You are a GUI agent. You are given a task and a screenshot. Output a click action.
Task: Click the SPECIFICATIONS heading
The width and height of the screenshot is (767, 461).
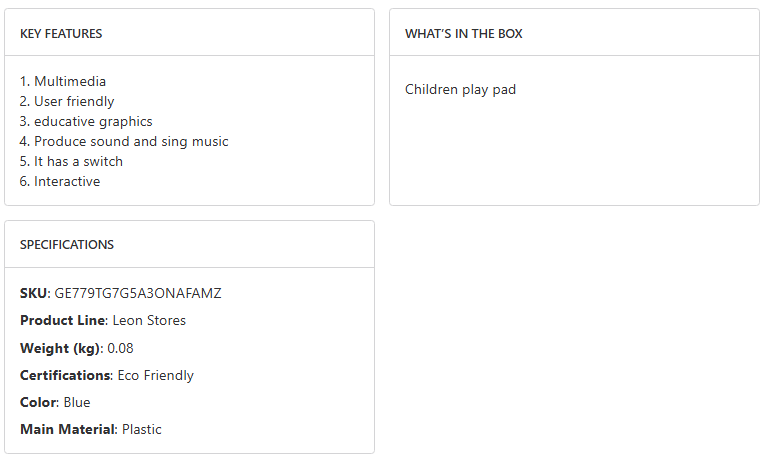coord(67,245)
